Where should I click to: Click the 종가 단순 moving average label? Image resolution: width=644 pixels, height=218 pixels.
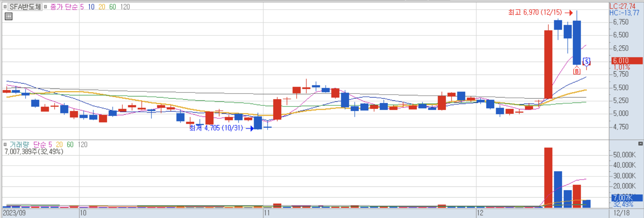(63, 7)
